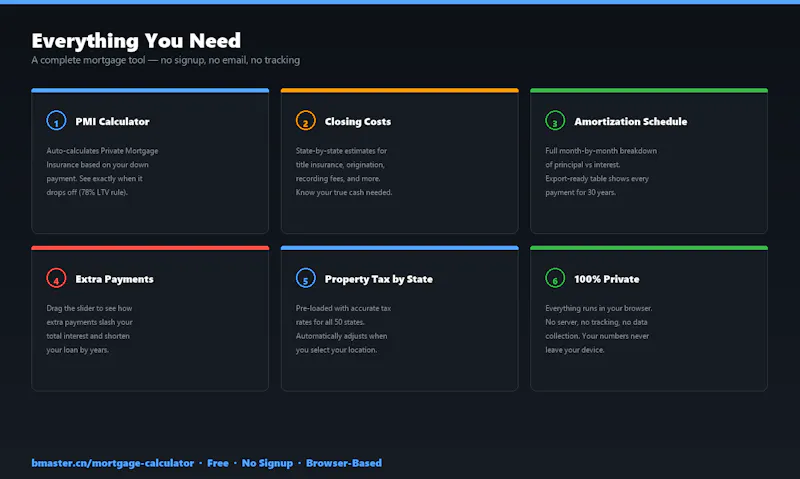This screenshot has width=800, height=479.
Task: Click 'your loan by years.' text
Action: (78, 350)
